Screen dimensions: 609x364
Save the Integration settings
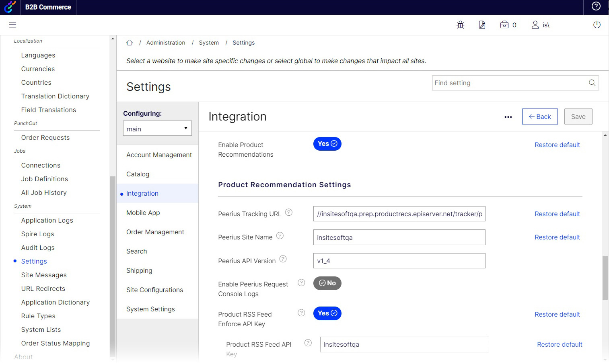[578, 117]
